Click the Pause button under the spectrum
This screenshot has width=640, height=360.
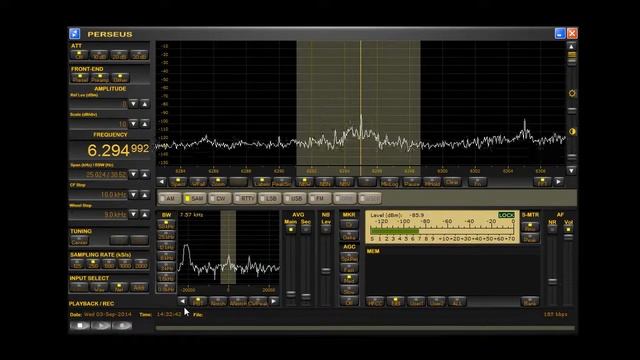point(411,182)
